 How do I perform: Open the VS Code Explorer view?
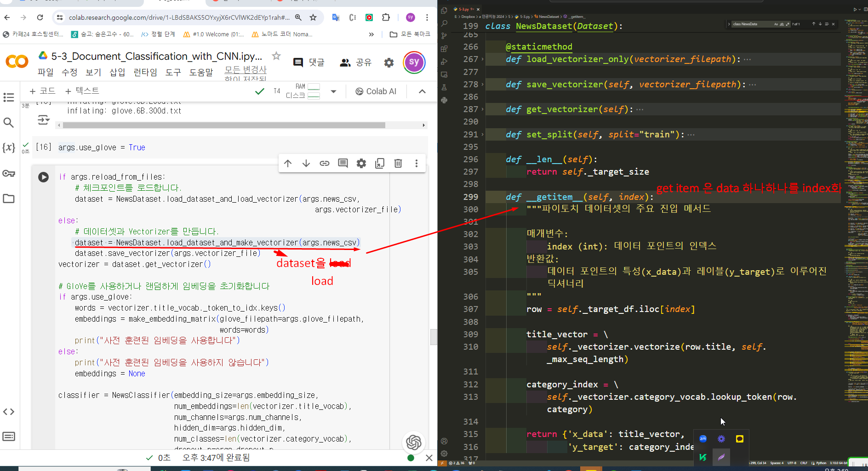point(444,10)
